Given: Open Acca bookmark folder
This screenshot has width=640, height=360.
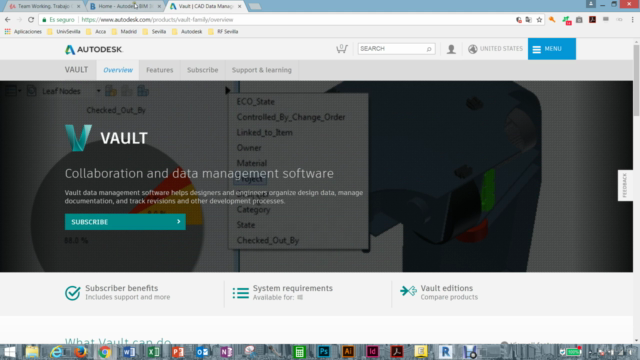Looking at the screenshot, I should 96,31.
